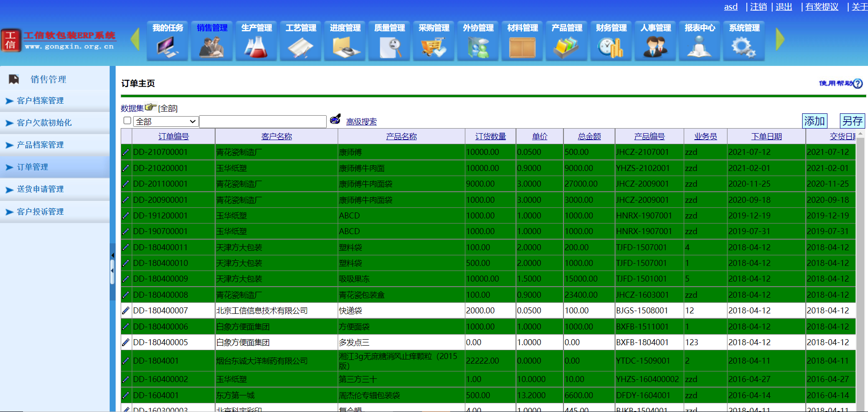Open the 生产管理 flask icon
The width and height of the screenshot is (868, 412).
tap(256, 41)
